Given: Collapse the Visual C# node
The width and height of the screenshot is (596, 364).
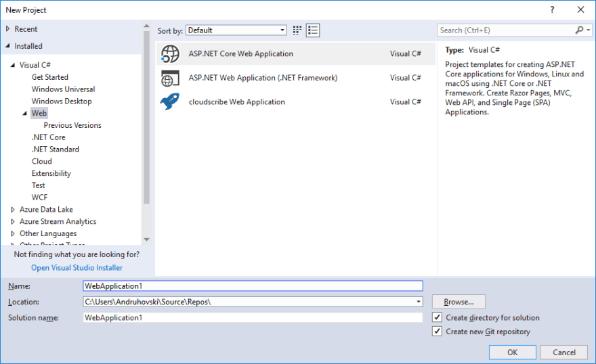Looking at the screenshot, I should point(13,65).
